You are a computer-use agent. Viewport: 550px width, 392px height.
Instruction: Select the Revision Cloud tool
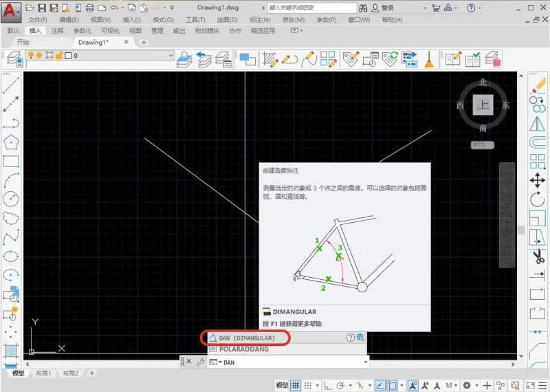click(x=11, y=218)
